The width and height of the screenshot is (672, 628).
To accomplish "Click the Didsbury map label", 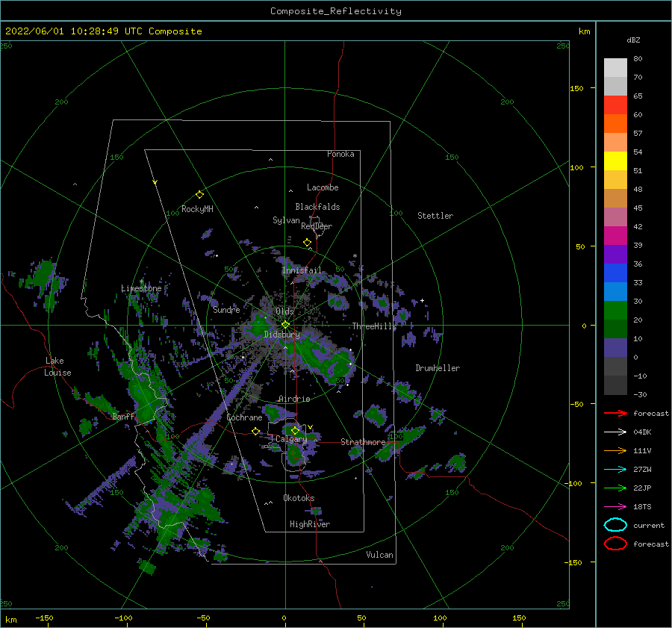I will click(x=281, y=335).
